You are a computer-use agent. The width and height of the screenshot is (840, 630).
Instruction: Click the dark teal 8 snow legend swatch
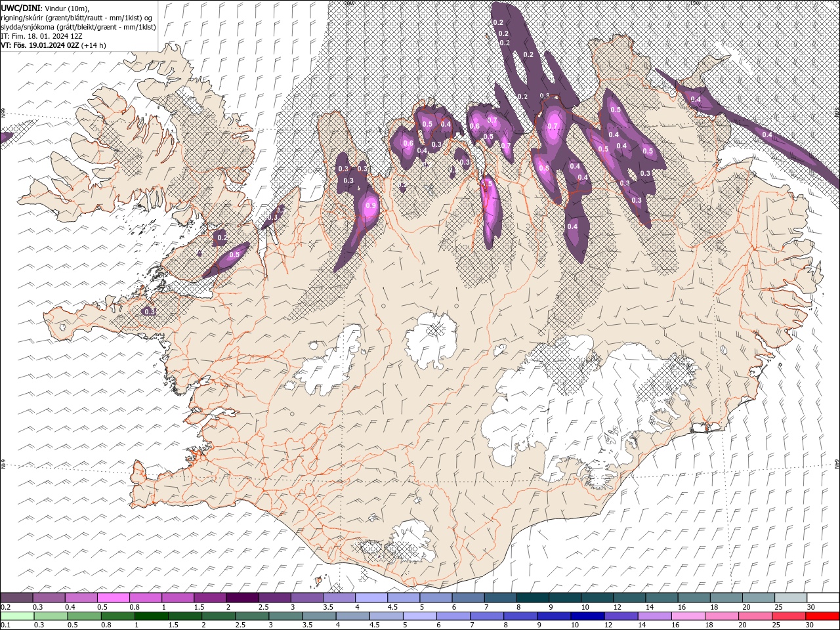click(x=532, y=598)
